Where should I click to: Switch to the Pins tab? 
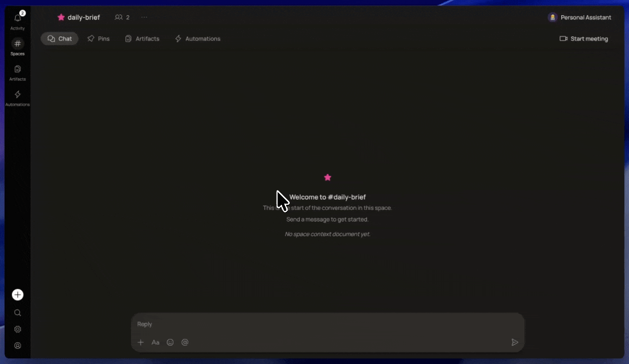point(99,38)
